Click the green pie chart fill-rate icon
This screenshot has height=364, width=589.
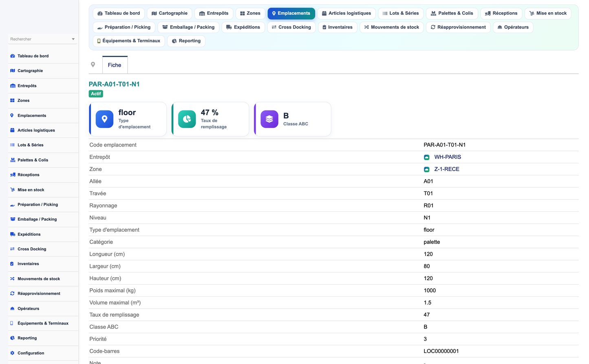(187, 119)
